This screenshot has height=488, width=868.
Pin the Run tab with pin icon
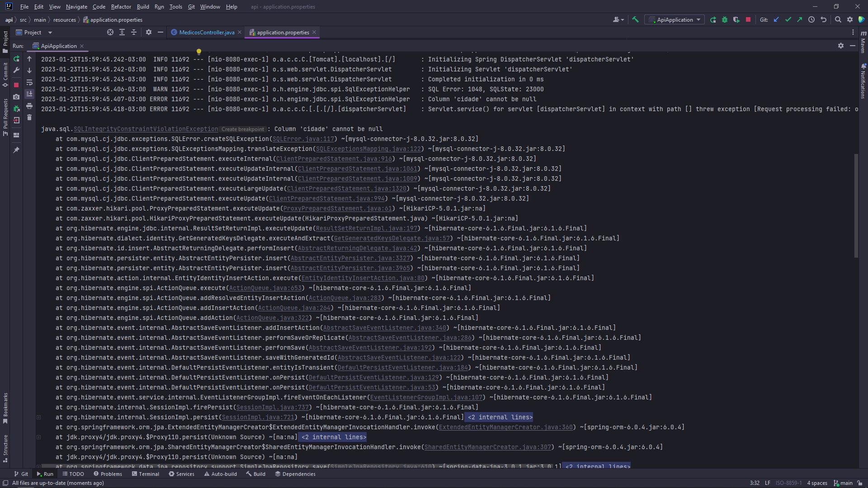[16, 150]
